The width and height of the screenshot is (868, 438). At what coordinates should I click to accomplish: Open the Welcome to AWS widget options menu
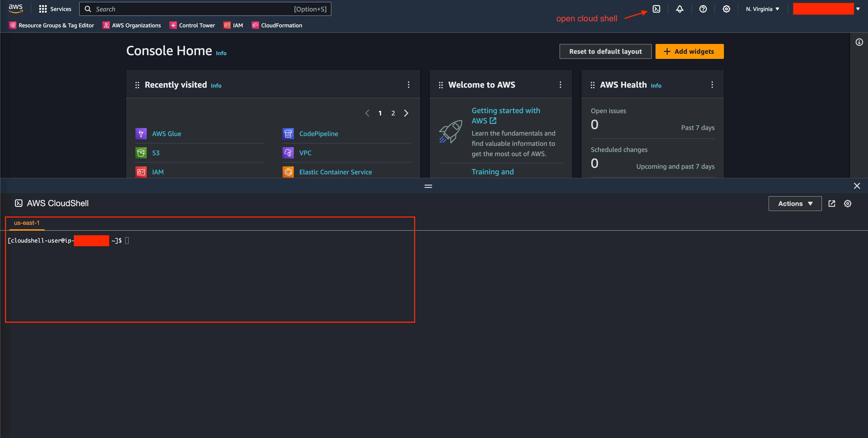click(x=560, y=85)
